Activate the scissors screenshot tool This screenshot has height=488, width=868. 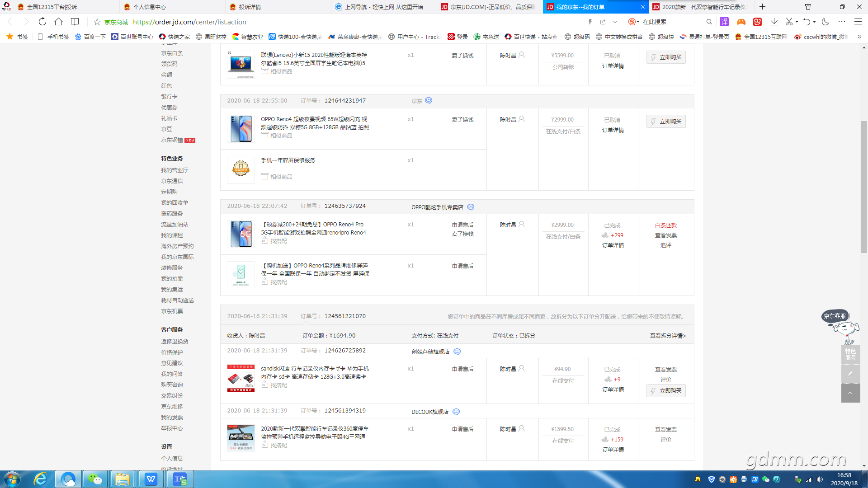point(789,22)
